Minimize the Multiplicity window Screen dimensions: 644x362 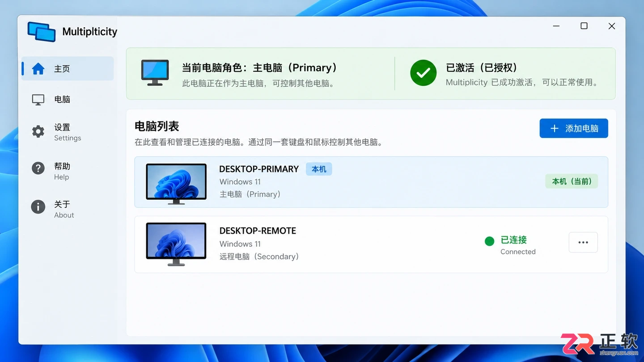pos(556,26)
